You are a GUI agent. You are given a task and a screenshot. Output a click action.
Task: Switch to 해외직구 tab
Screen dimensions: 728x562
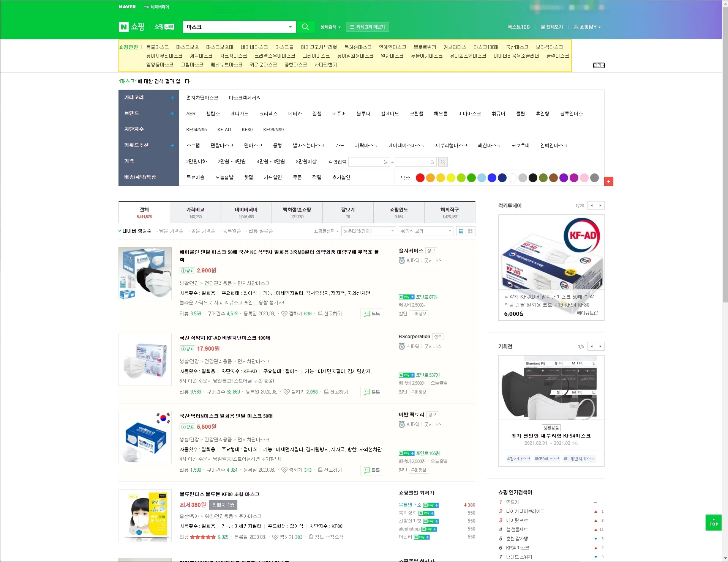coord(450,213)
